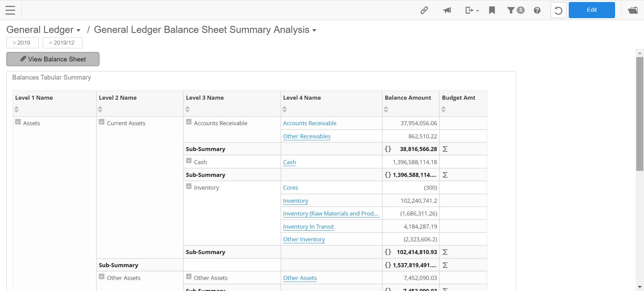This screenshot has height=291, width=644.
Task: Click the vertical scrollbar thumb
Action: click(x=640, y=114)
